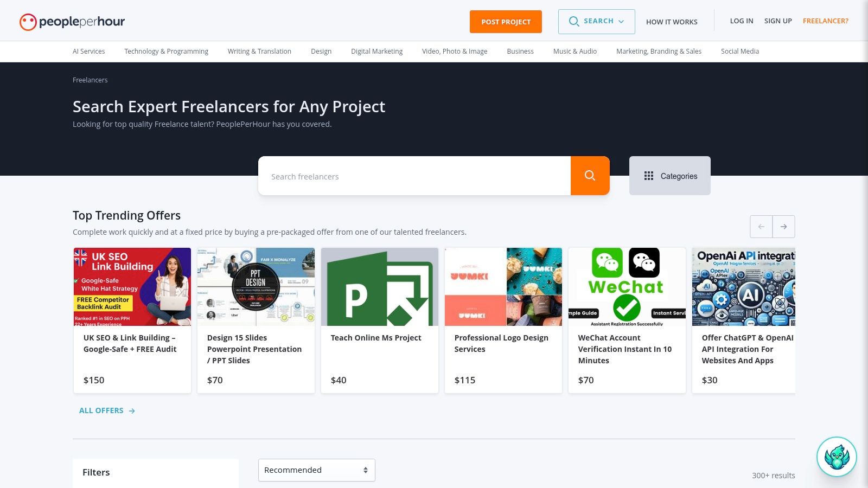The height and width of the screenshot is (488, 868).
Task: Click the PeoplePerHour logo
Action: 72,22
